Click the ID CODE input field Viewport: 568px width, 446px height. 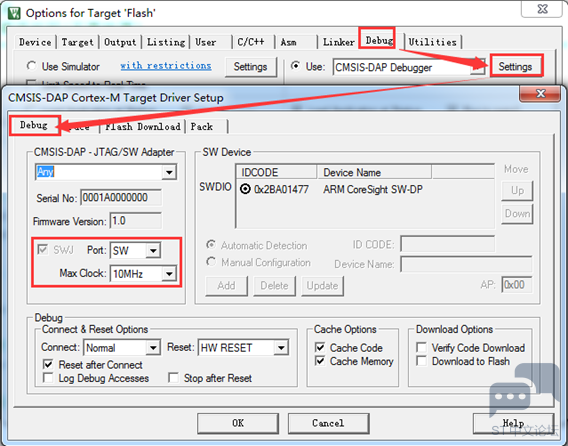[447, 244]
